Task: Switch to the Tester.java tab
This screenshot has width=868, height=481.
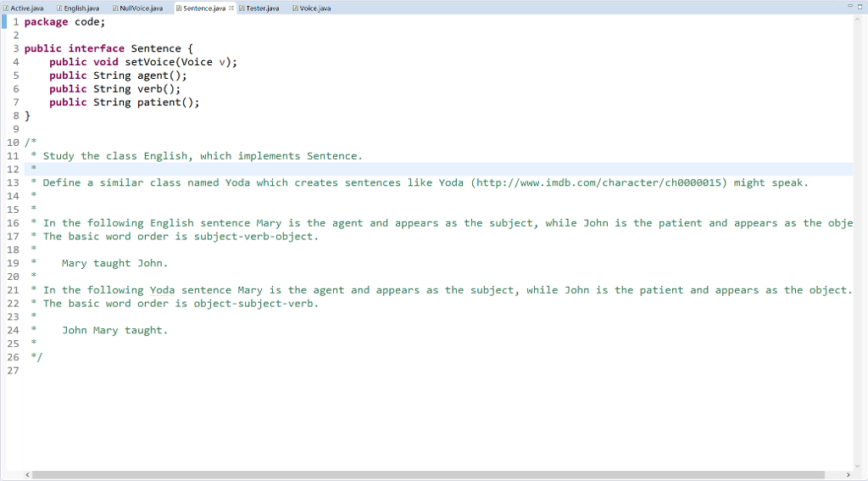Action: tap(259, 8)
